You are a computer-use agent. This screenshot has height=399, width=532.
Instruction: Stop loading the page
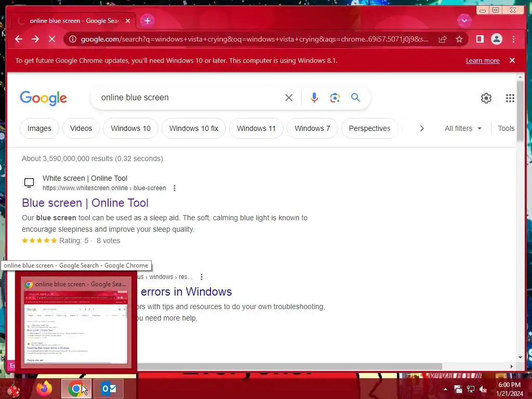[52, 39]
